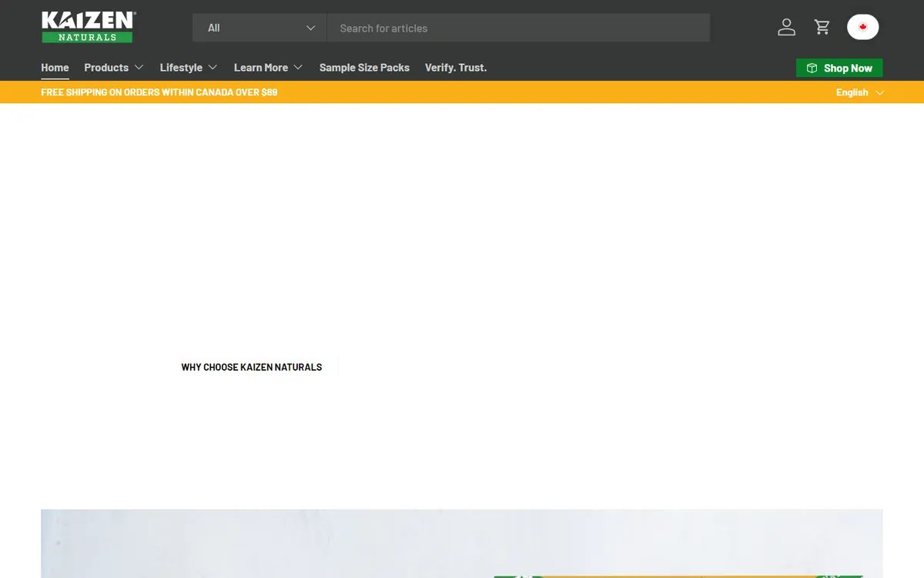This screenshot has height=578, width=924.
Task: Click the chevron arrow beside Products
Action: pos(139,68)
